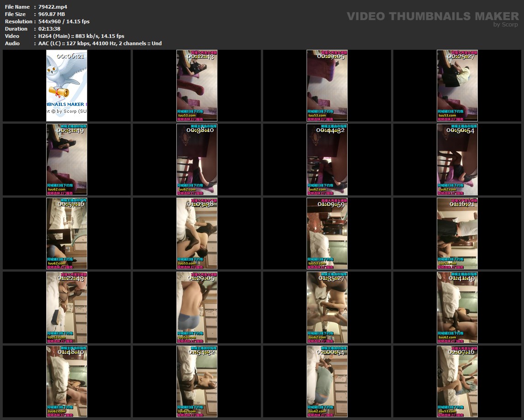Select the thumbnail marked 01:03:38

[197, 233]
